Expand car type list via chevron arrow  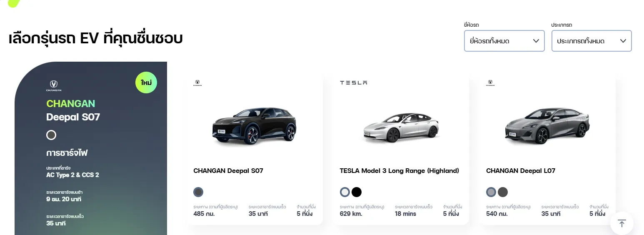(623, 41)
